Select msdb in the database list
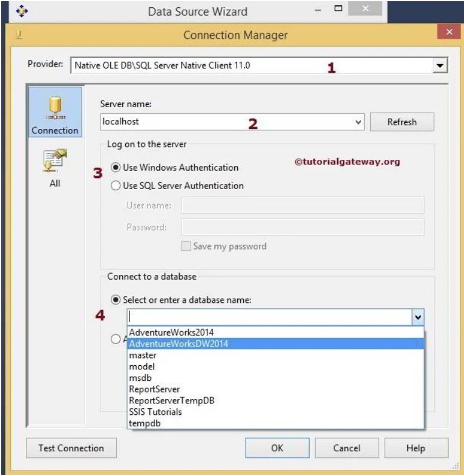The width and height of the screenshot is (464, 476). [x=275, y=378]
